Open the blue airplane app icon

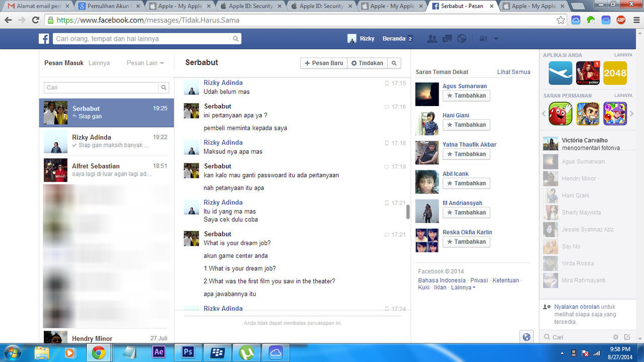pos(560,73)
